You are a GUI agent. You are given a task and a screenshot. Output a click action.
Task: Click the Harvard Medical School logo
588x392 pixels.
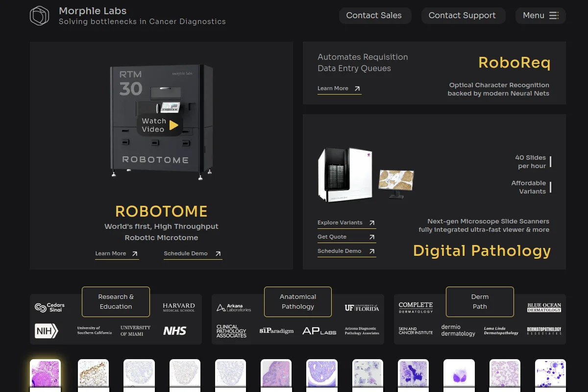(179, 308)
